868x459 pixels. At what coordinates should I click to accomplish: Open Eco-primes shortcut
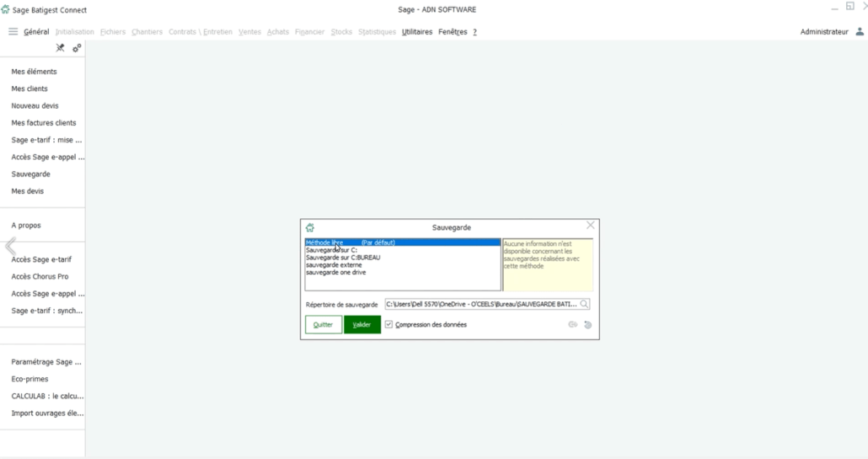pyautogui.click(x=29, y=379)
